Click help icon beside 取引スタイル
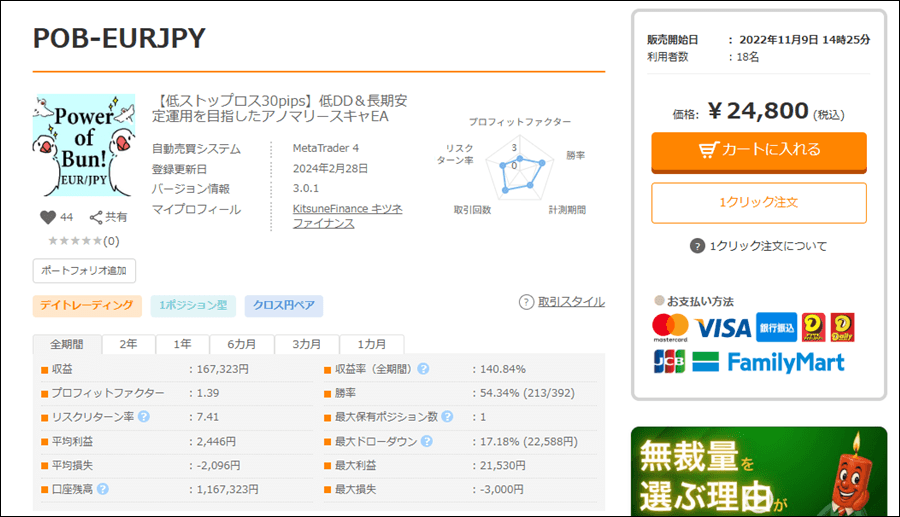The width and height of the screenshot is (900, 517). [x=526, y=302]
